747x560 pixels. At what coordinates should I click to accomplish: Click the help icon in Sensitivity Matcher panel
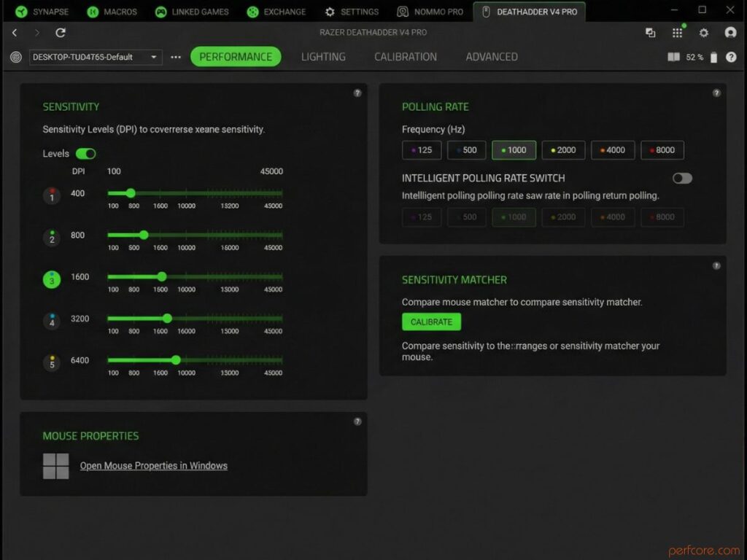(x=716, y=265)
